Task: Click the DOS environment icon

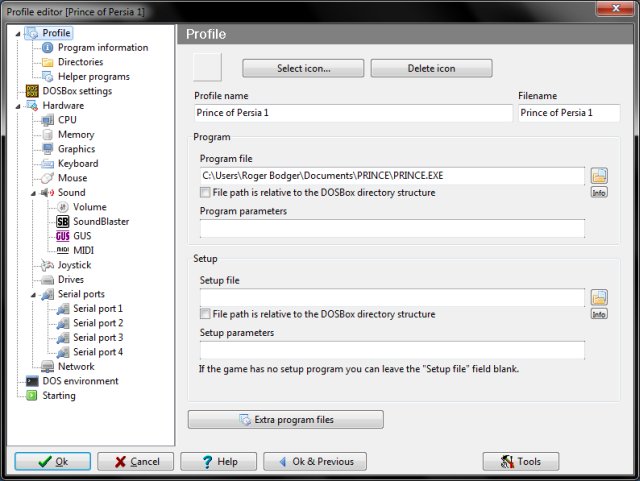Action: [32, 381]
